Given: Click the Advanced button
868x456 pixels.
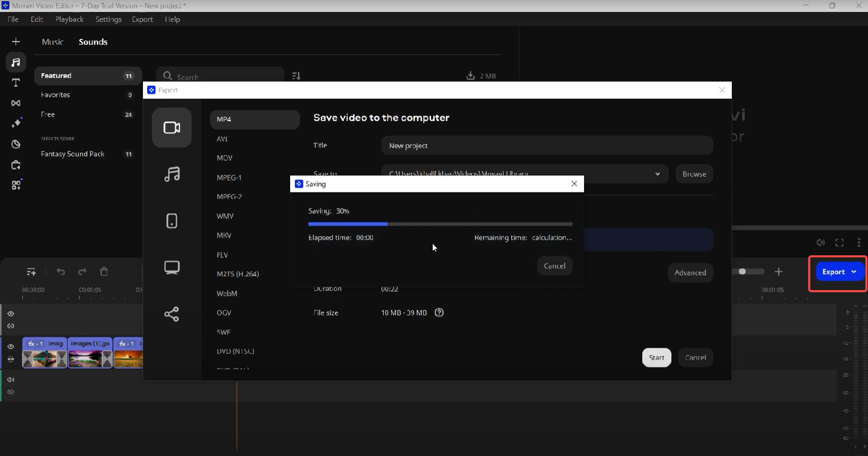Looking at the screenshot, I should [690, 272].
